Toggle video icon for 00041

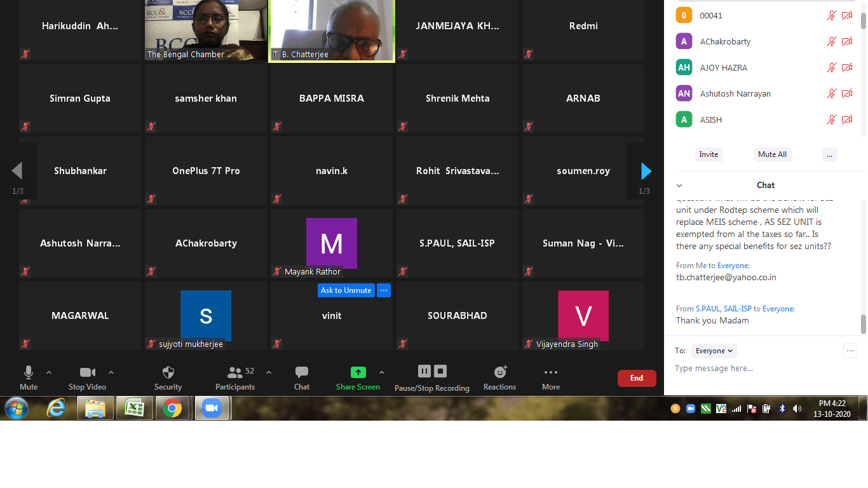tap(847, 15)
